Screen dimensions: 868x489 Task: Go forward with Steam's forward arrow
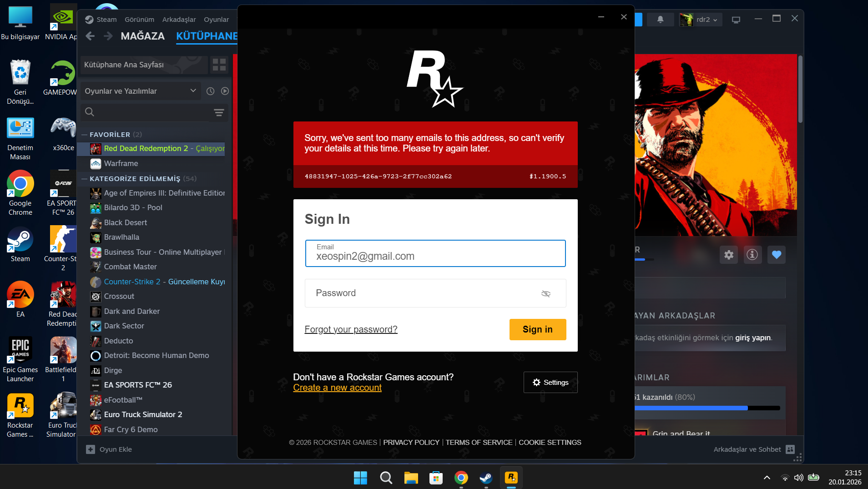point(108,36)
